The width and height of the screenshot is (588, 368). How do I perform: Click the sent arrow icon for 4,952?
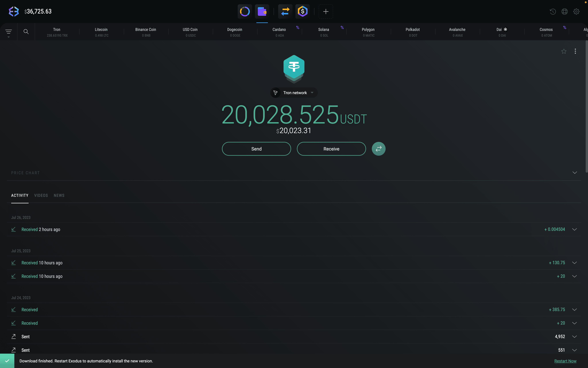pyautogui.click(x=14, y=336)
